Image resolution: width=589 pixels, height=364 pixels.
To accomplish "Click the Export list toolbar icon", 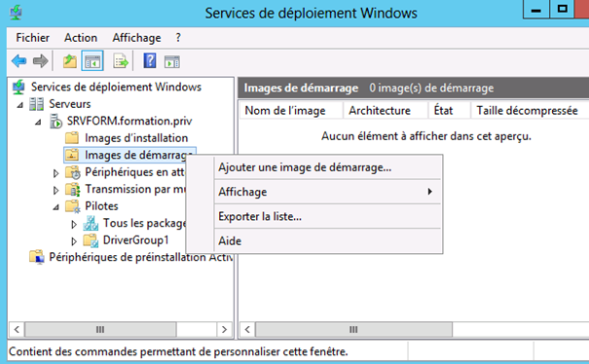I will click(x=121, y=61).
